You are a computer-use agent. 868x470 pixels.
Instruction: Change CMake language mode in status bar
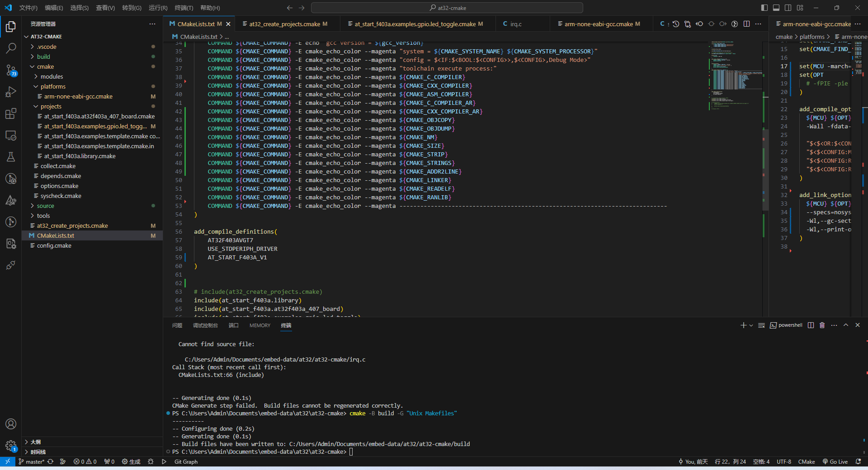click(x=807, y=462)
